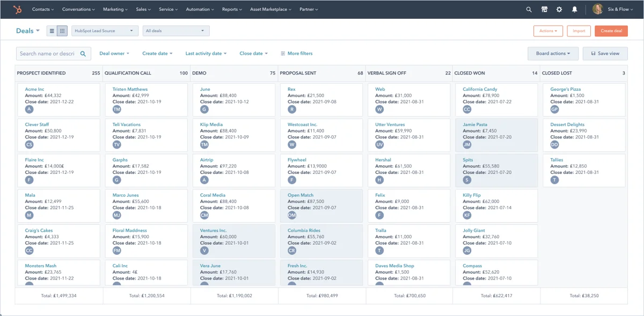Click the user profile avatar photo
The image size is (644, 316).
[x=598, y=9]
